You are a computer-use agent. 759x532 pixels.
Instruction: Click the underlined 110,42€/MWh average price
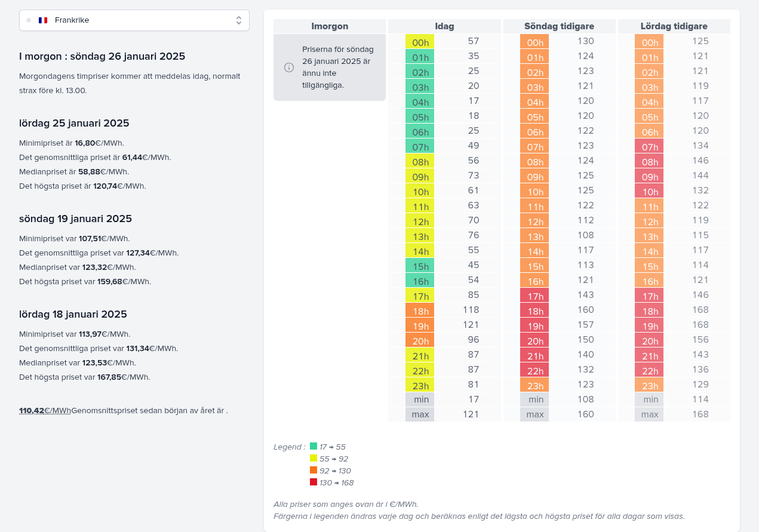tap(45, 411)
